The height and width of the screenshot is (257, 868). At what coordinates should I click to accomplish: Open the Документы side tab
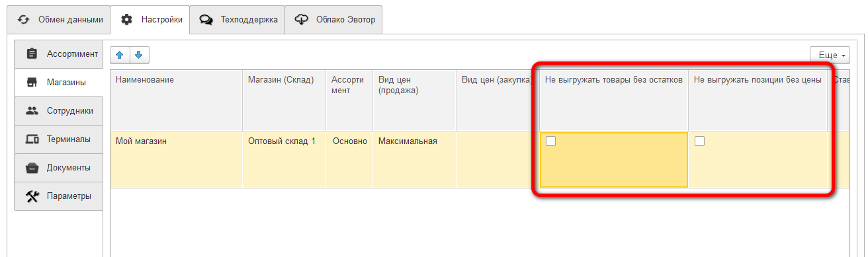tap(58, 168)
